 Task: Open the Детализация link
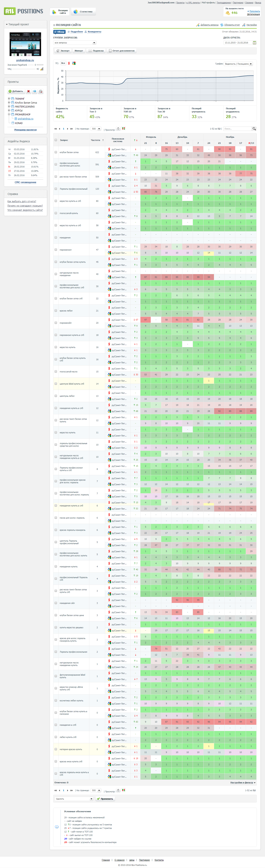pos(253,14)
